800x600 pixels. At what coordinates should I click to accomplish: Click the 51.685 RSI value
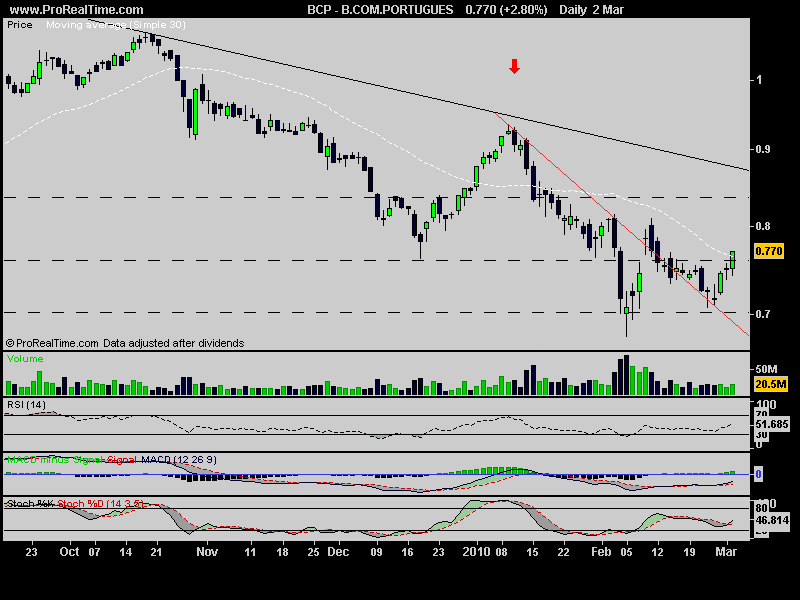coord(772,424)
